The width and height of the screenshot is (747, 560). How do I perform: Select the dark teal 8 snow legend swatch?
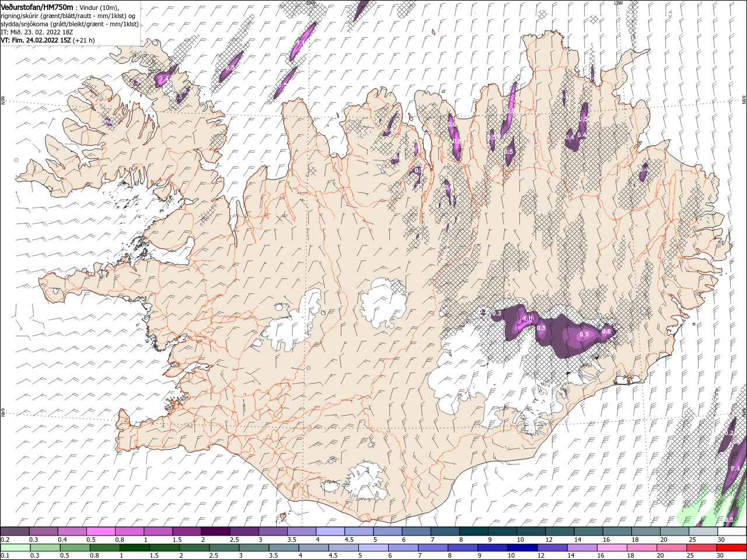coord(474,531)
